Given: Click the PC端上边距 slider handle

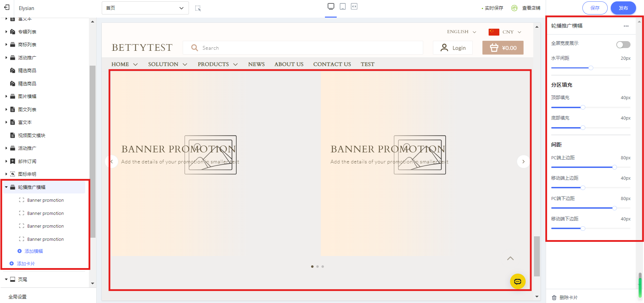Looking at the screenshot, I should pyautogui.click(x=614, y=167).
